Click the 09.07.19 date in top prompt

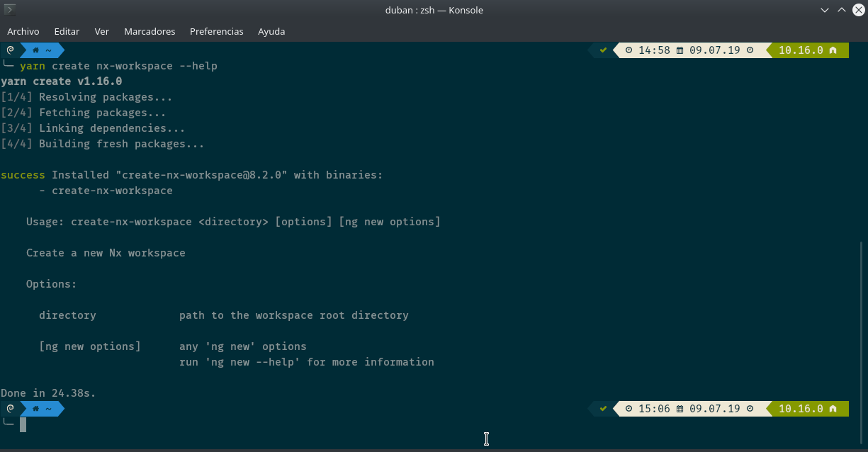[x=715, y=50]
